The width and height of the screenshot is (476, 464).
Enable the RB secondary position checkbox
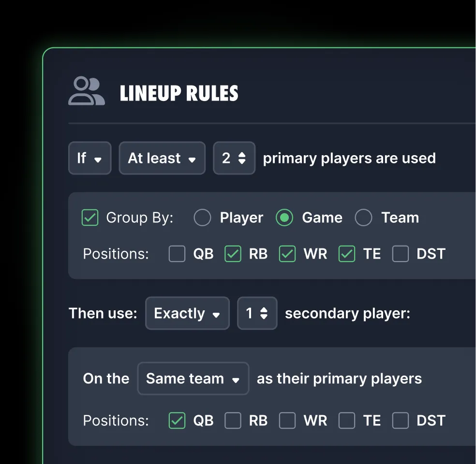coord(233,420)
